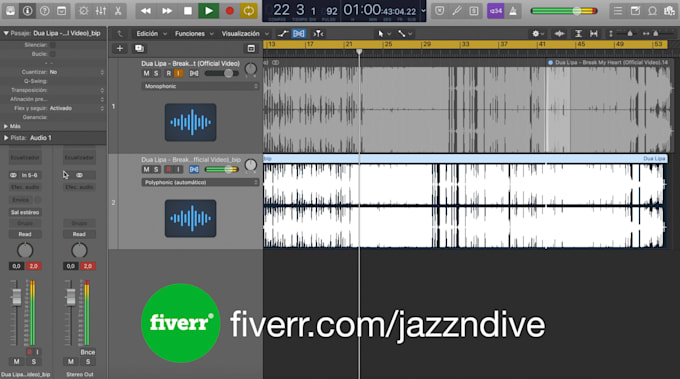Click the vertical auto zoom icon
The width and height of the screenshot is (680, 379).
pyautogui.click(x=578, y=33)
